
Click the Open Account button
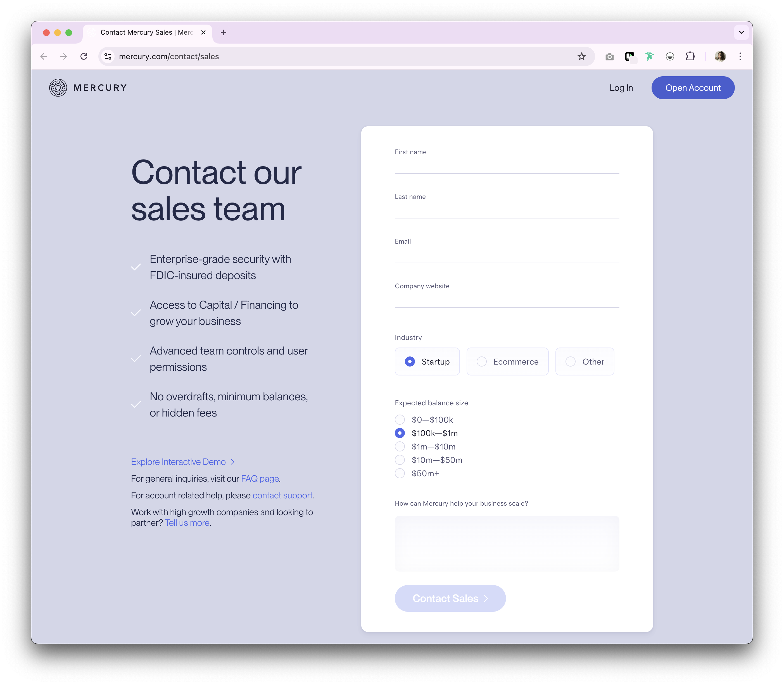(x=693, y=87)
